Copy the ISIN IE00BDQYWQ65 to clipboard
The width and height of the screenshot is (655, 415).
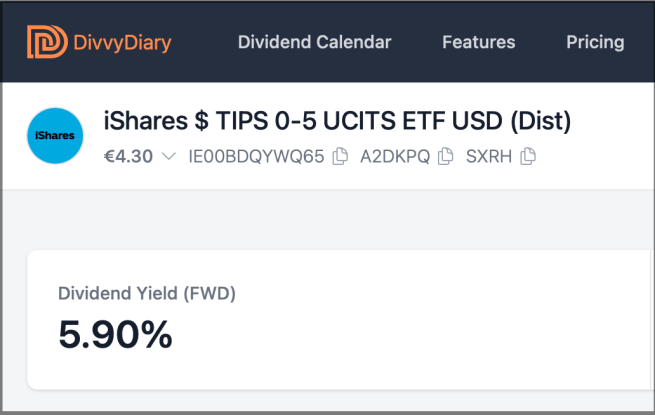coord(340,156)
